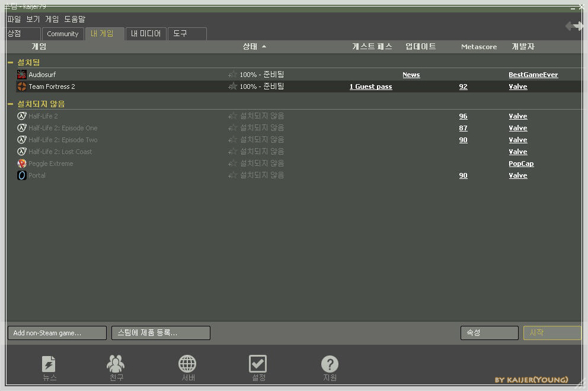Sort by the 게임 (Game) column header

point(39,46)
